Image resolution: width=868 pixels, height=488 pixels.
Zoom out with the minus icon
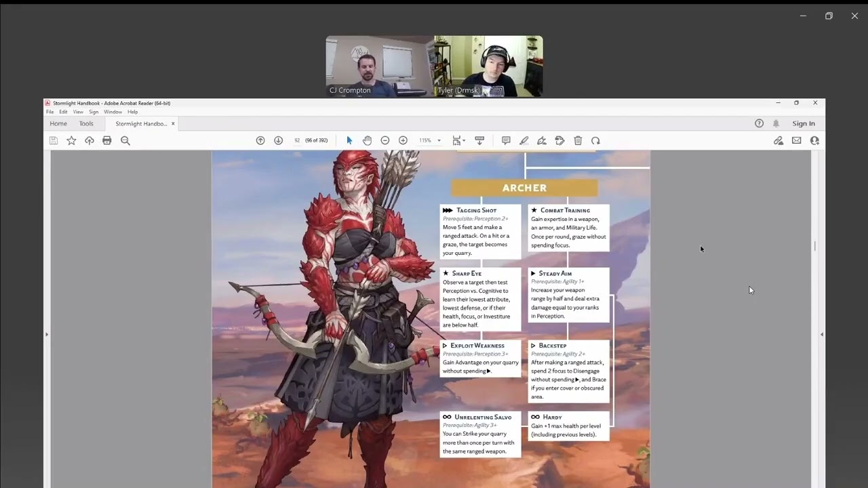pos(385,140)
